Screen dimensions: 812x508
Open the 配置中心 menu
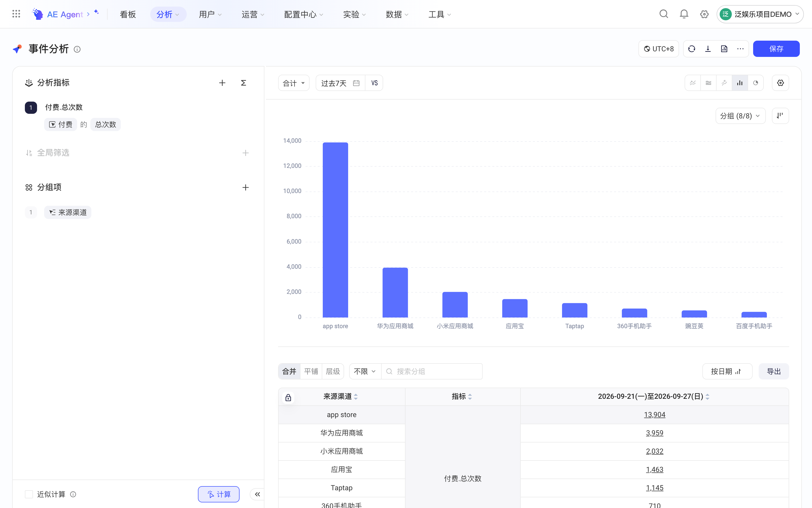point(304,14)
